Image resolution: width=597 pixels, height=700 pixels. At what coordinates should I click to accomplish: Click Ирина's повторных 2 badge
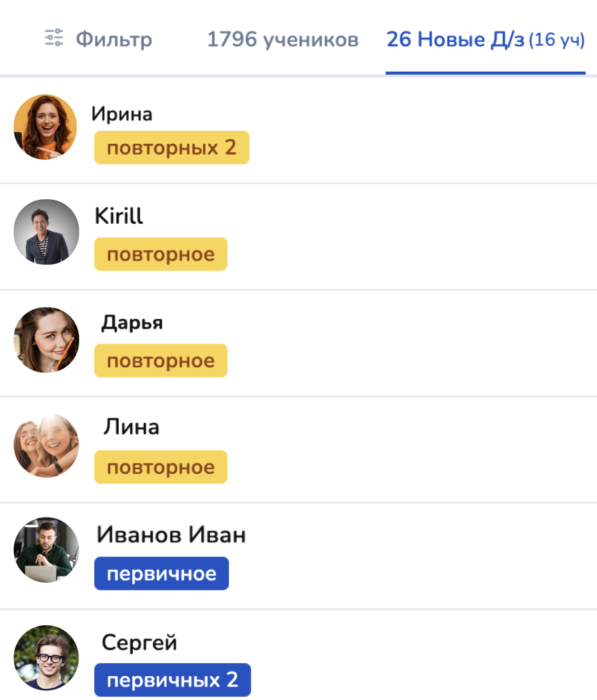click(171, 148)
